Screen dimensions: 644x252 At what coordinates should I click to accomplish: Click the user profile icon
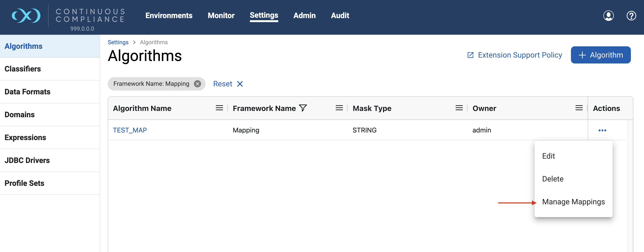pos(608,15)
